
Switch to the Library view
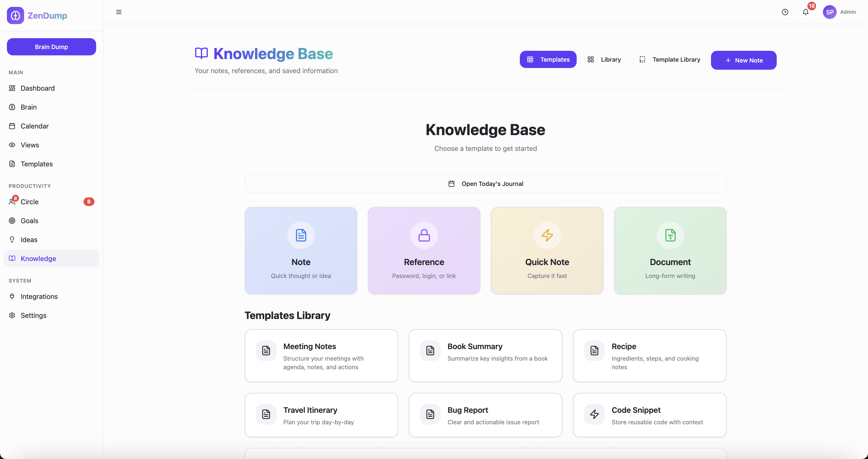604,59
